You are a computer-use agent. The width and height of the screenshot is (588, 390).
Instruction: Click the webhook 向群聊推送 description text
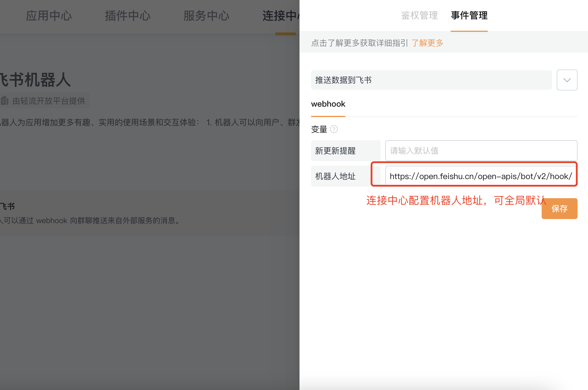pos(90,220)
